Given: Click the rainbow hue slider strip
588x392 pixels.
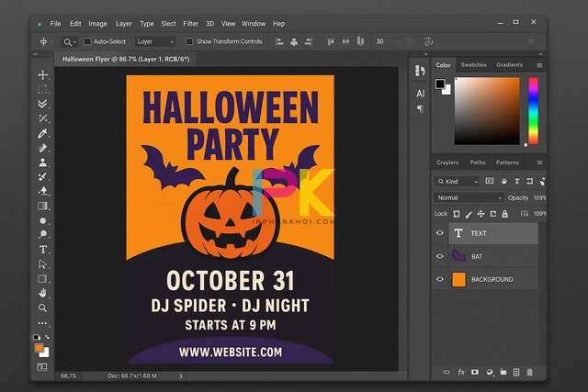Looking at the screenshot, I should click(532, 110).
